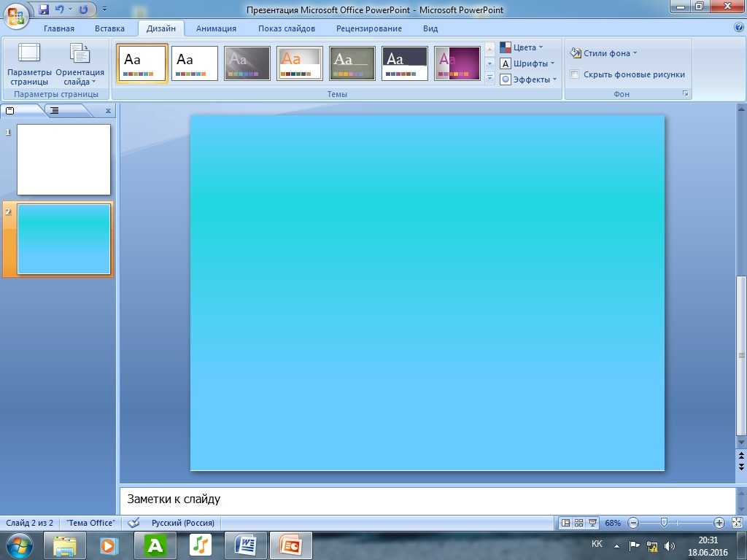Switch to Slide Sorter view icon
747x560 pixels.
[x=578, y=523]
